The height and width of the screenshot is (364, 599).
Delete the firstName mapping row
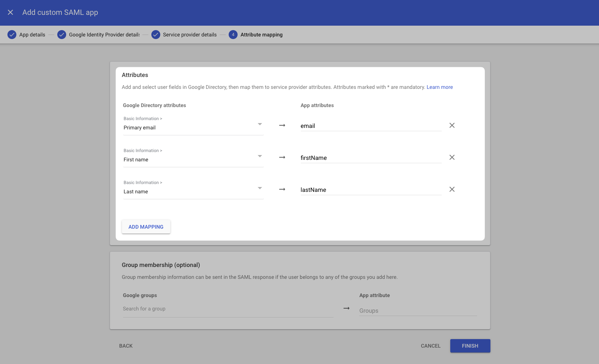point(452,157)
